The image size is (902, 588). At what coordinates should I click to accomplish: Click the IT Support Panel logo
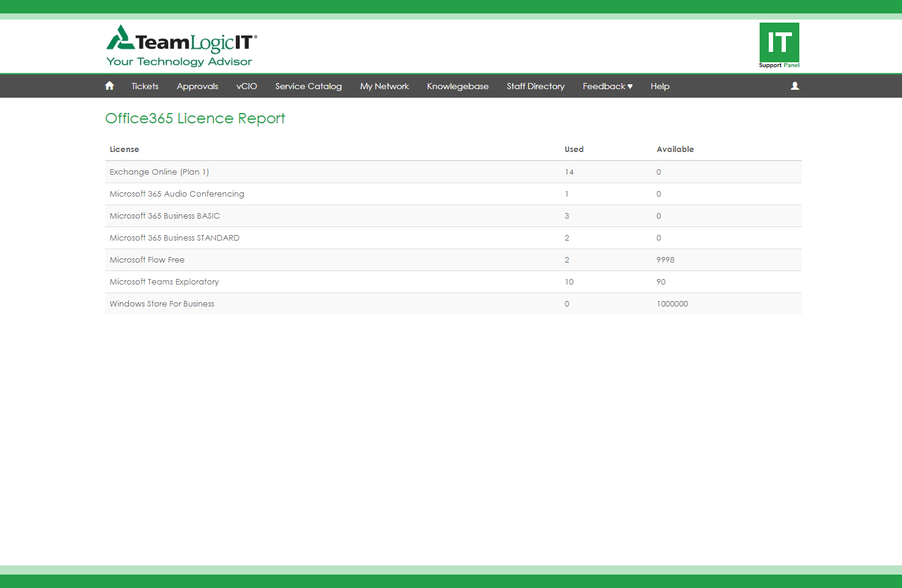pyautogui.click(x=779, y=46)
